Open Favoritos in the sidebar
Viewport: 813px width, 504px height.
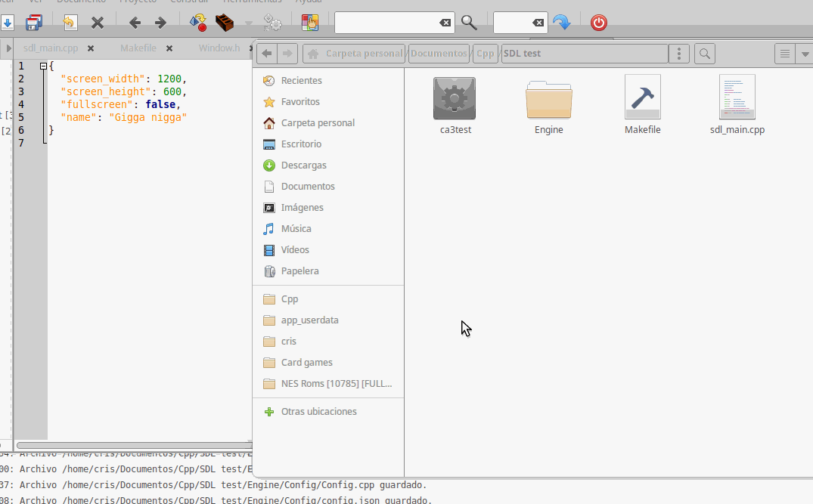[328, 102]
